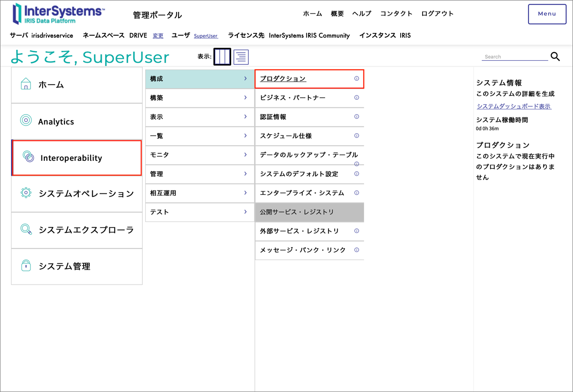Expand the モニタ submenu chevron
Image resolution: width=573 pixels, height=392 pixels.
coord(245,155)
